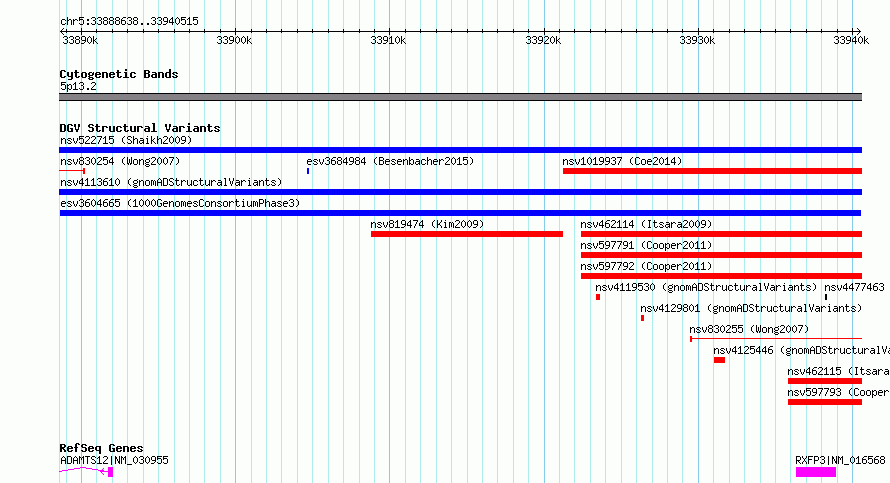
Task: Open the nsv4113610 (gnomADStructuralVariants) label
Action: click(x=171, y=182)
